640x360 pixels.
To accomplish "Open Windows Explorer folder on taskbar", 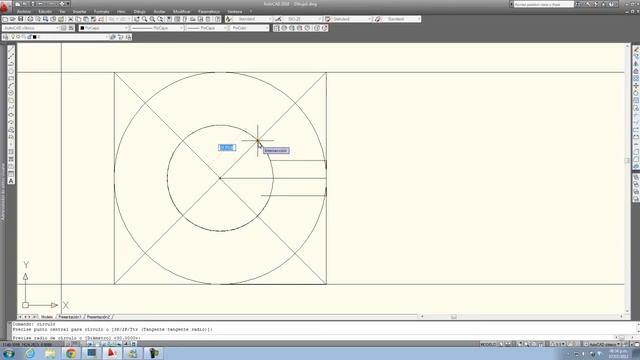I will click(x=51, y=353).
